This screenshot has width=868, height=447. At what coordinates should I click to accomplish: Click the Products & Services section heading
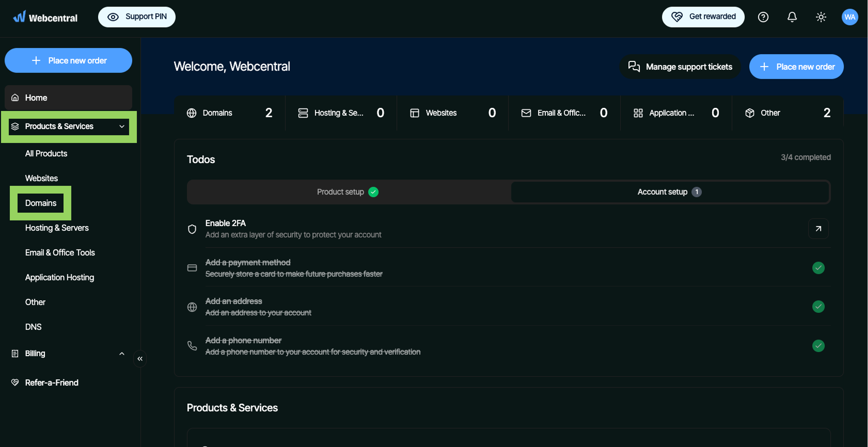click(x=232, y=408)
